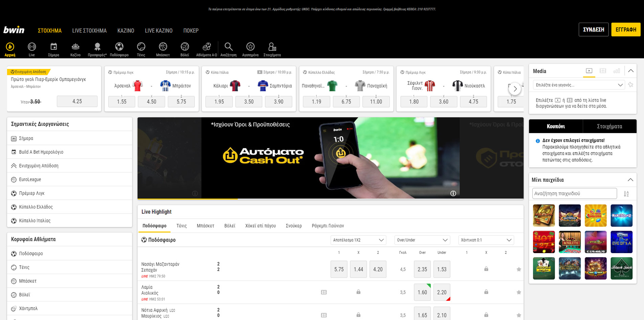Image resolution: width=644 pixels, height=320 pixels.
Task: Open the Αναζήτηση search icon
Action: [x=228, y=49]
